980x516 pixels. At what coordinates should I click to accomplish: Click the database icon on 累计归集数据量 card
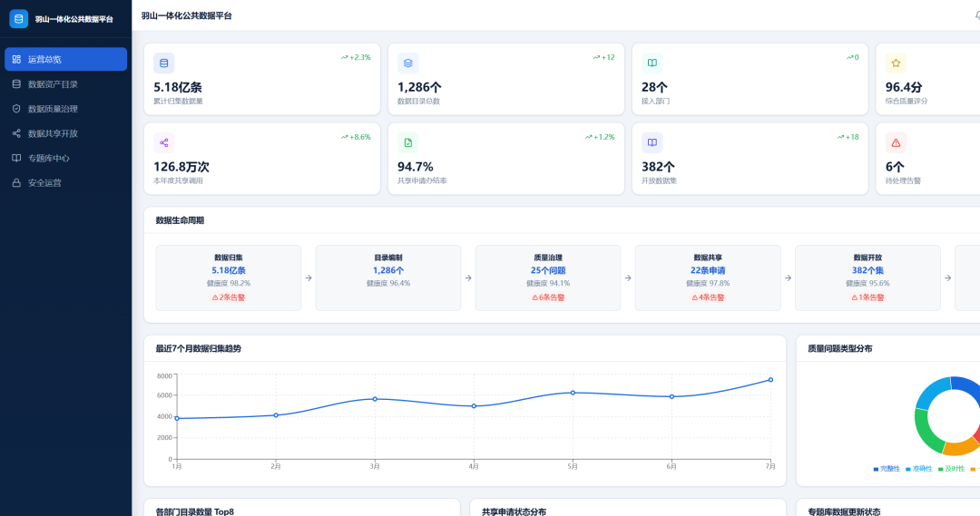(163, 63)
